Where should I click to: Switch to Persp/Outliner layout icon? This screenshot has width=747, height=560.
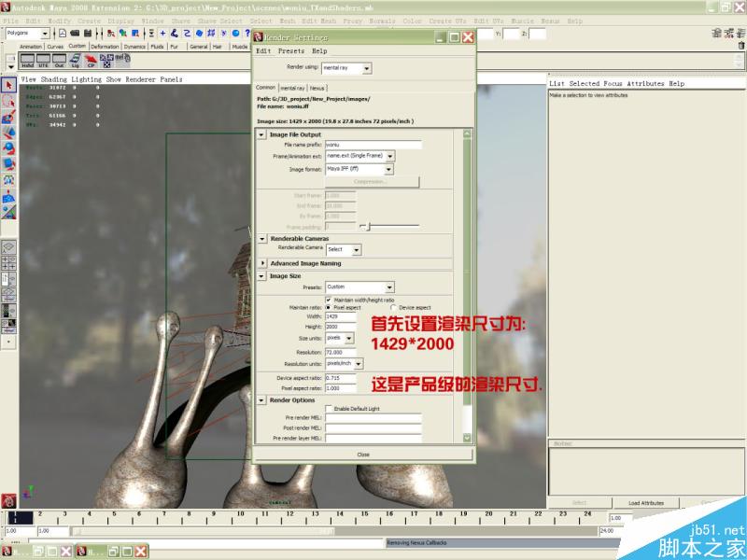pos(8,278)
